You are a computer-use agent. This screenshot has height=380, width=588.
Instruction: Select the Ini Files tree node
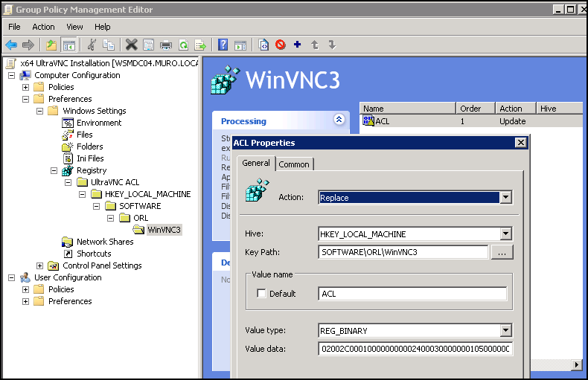tap(90, 158)
